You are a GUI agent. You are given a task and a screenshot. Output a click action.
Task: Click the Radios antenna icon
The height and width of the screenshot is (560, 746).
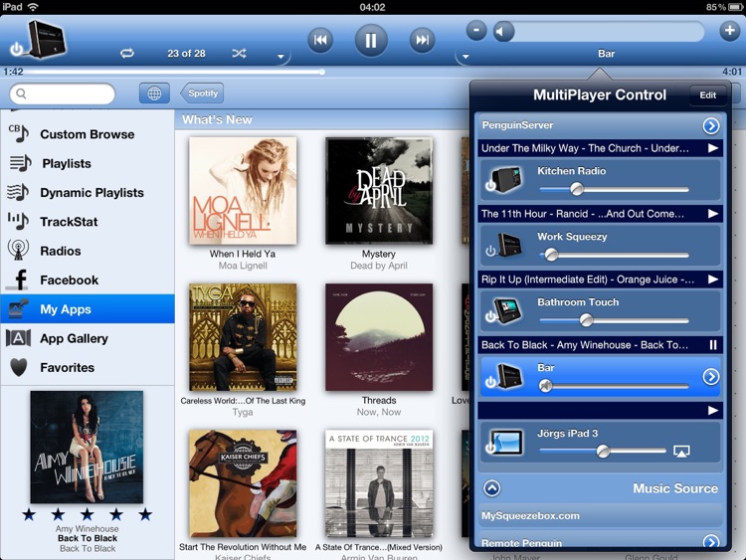(x=18, y=251)
